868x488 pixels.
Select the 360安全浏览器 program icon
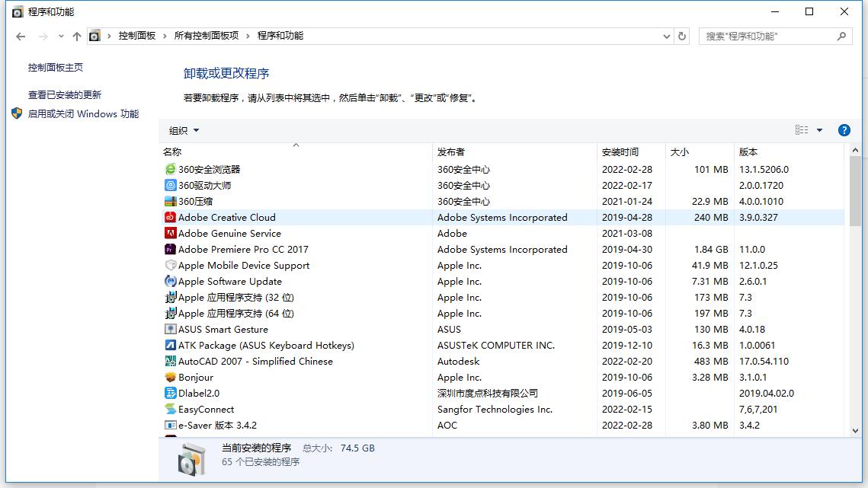pos(170,169)
